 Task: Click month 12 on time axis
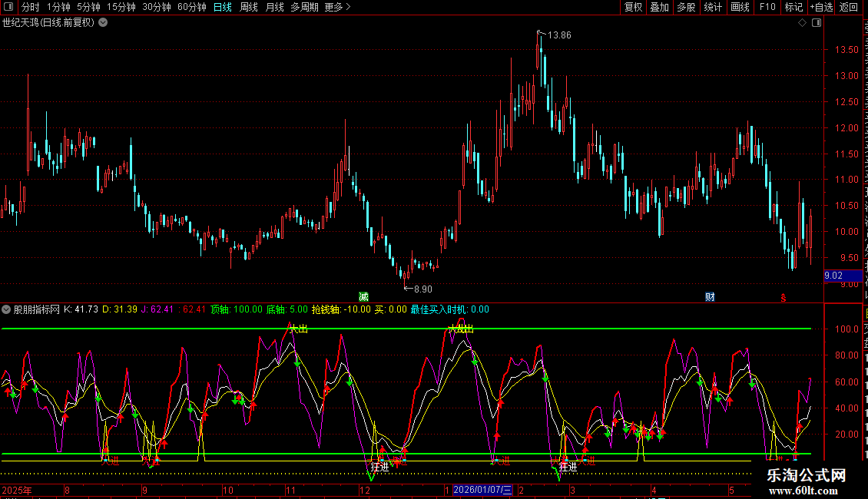tap(364, 490)
